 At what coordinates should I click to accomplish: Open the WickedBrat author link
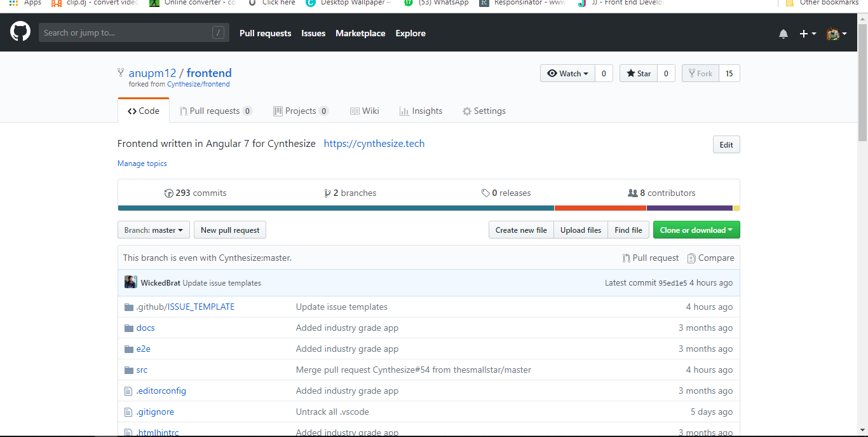click(160, 283)
